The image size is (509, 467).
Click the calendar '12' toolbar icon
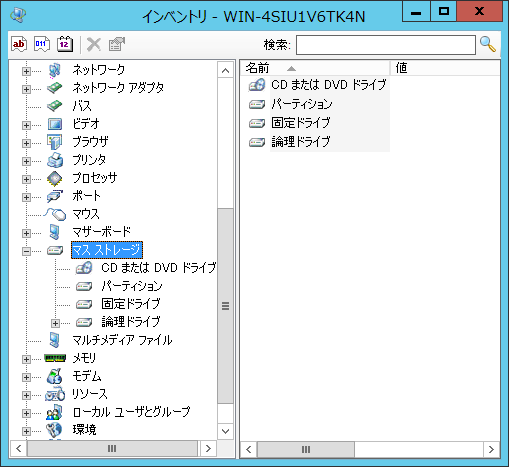[x=65, y=44]
